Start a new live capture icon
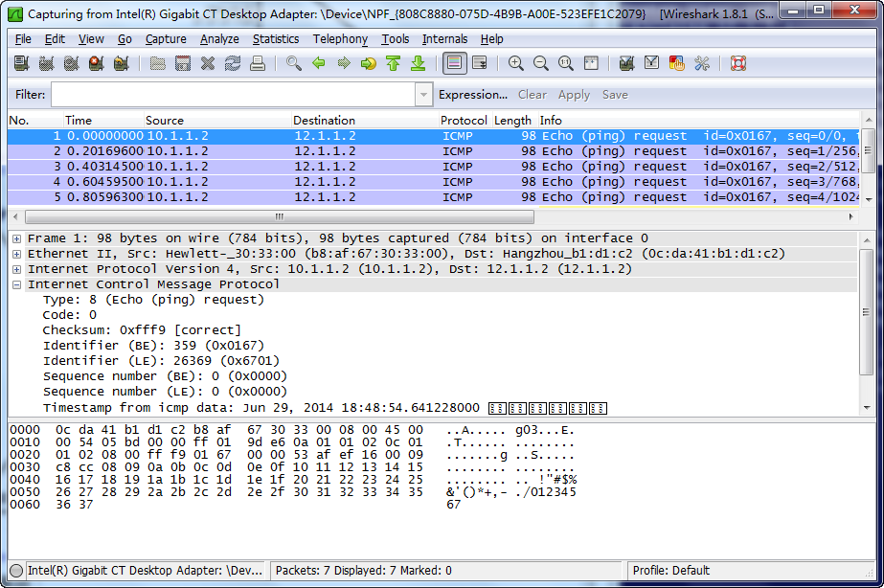The width and height of the screenshot is (884, 588). pos(71,63)
